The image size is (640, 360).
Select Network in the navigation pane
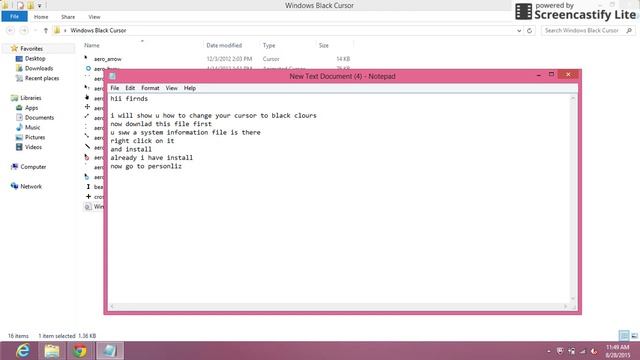(31, 187)
